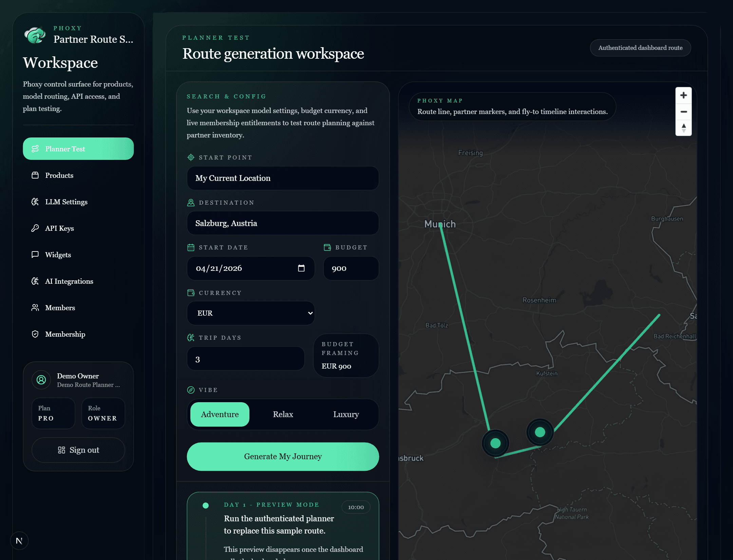Screen dimensions: 733x560
Task: Click the Bad Reichenhall label on map
Action: (x=675, y=336)
